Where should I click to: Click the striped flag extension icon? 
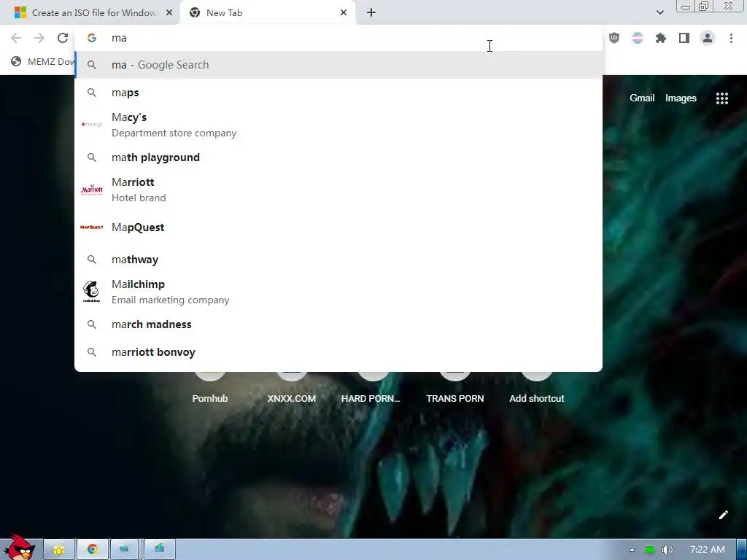[x=638, y=38]
